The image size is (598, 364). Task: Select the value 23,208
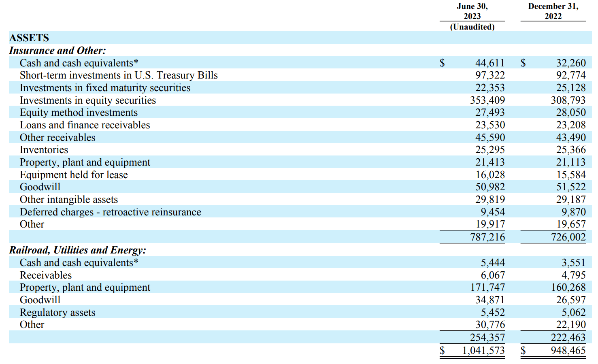571,125
